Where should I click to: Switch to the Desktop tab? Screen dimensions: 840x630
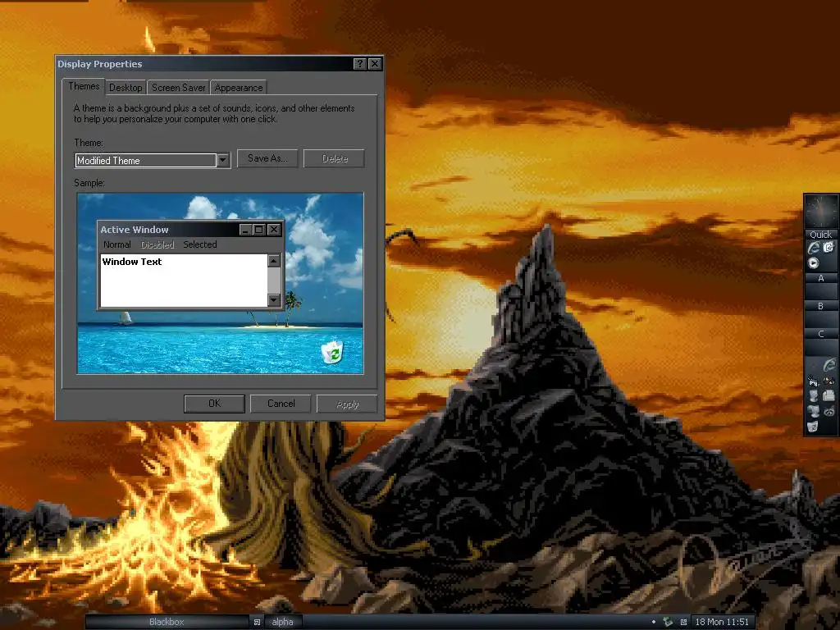click(126, 87)
